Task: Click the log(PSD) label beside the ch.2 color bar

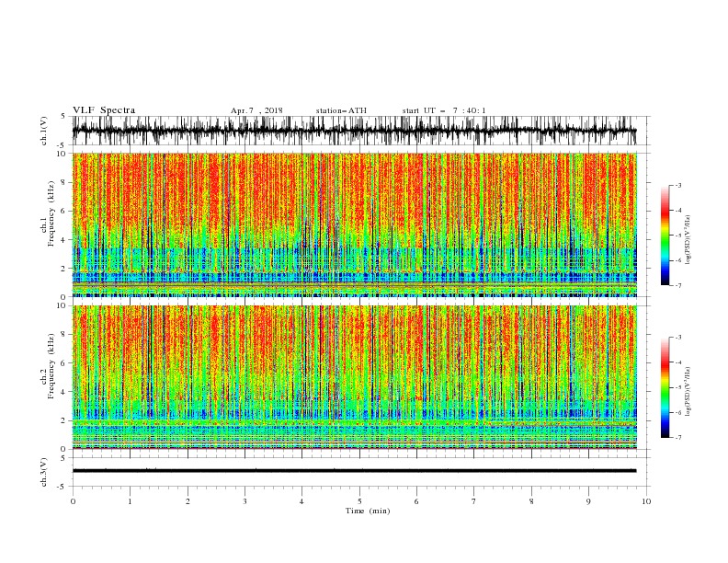Action: tap(688, 392)
